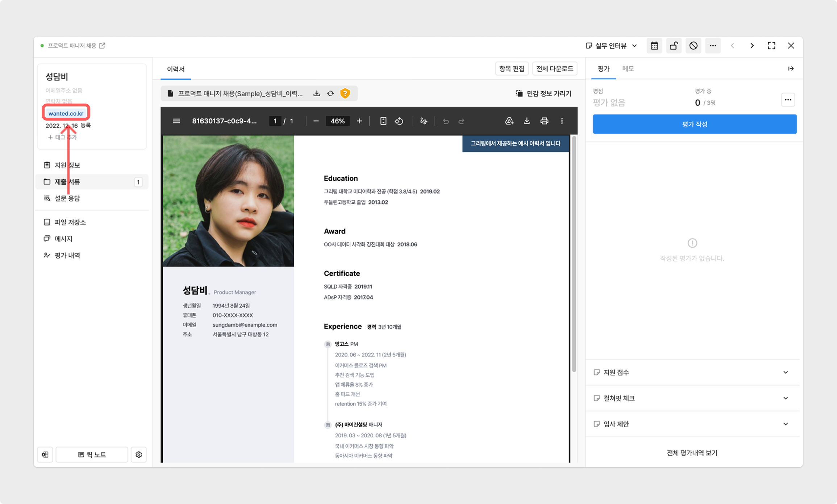Save the PDF to Google Drive
The height and width of the screenshot is (504, 837).
point(509,121)
